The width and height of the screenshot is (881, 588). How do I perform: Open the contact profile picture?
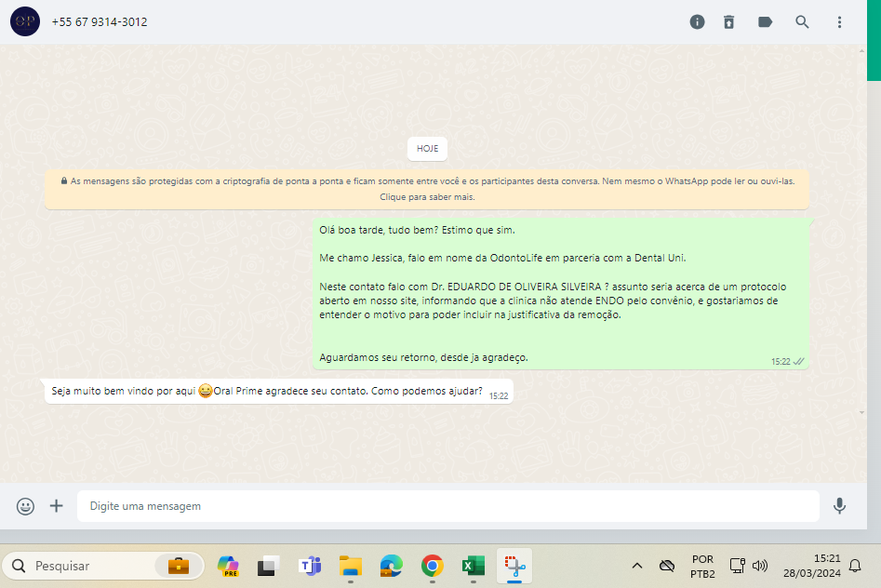coord(25,21)
